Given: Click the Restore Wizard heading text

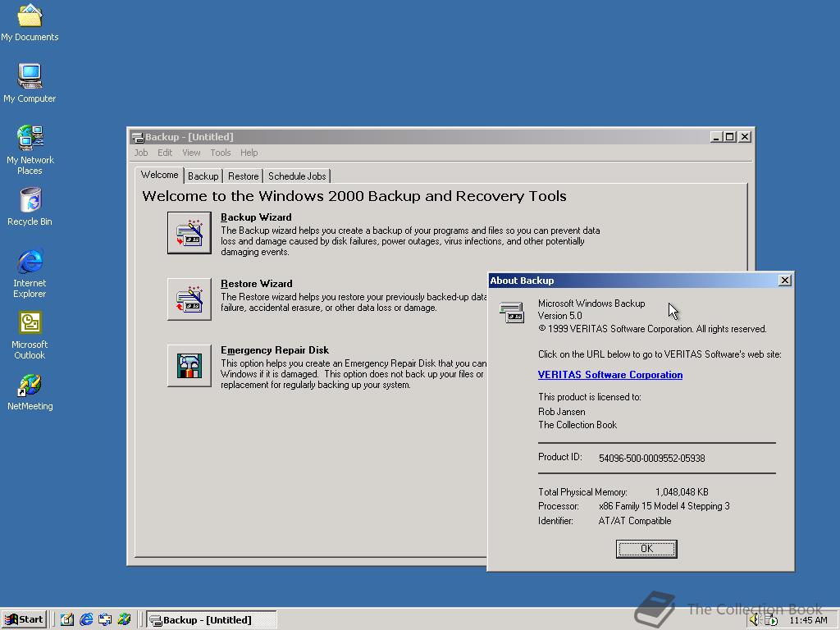Looking at the screenshot, I should (x=257, y=284).
